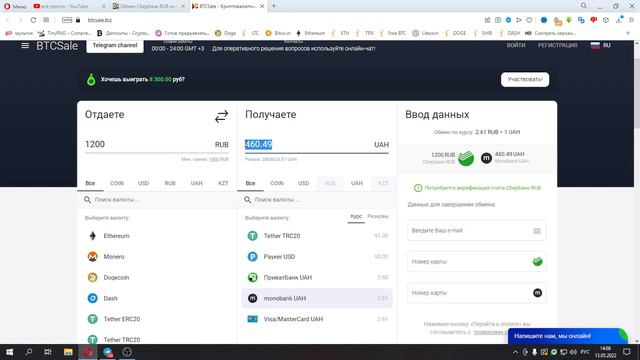Click the 1200 RUB amount field
Screen dimensions: 640x360
pos(157,144)
